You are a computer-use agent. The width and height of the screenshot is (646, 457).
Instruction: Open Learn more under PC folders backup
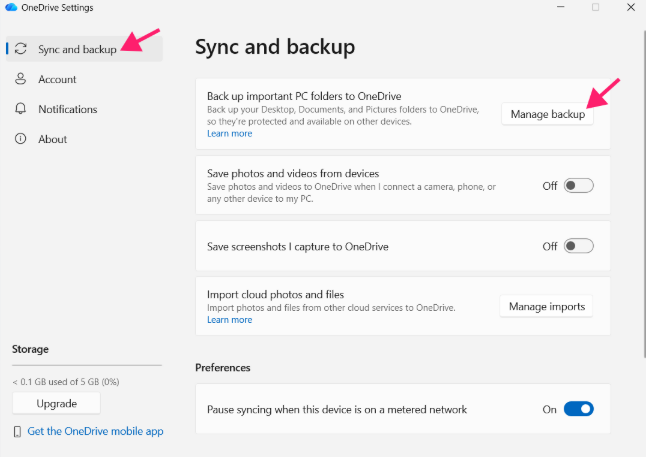click(229, 134)
